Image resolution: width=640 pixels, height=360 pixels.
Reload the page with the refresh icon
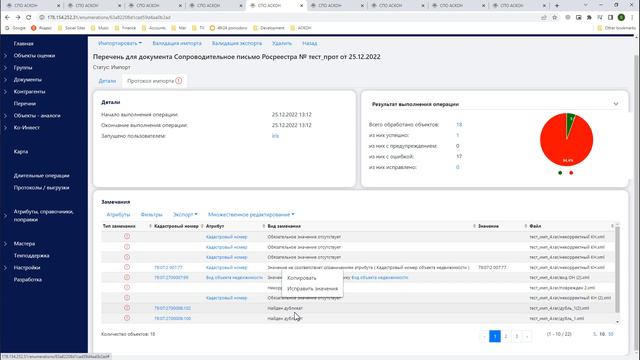[x=29, y=18]
